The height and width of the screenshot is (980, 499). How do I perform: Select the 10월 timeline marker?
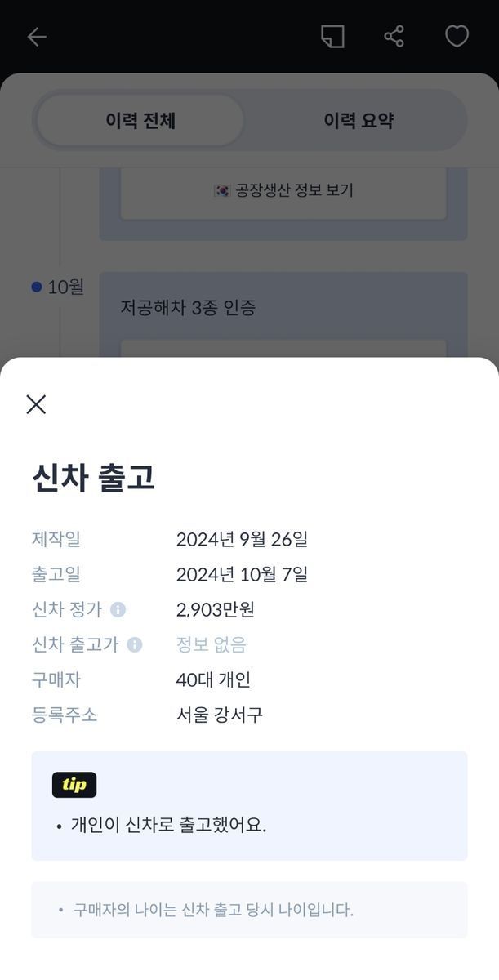tap(37, 287)
